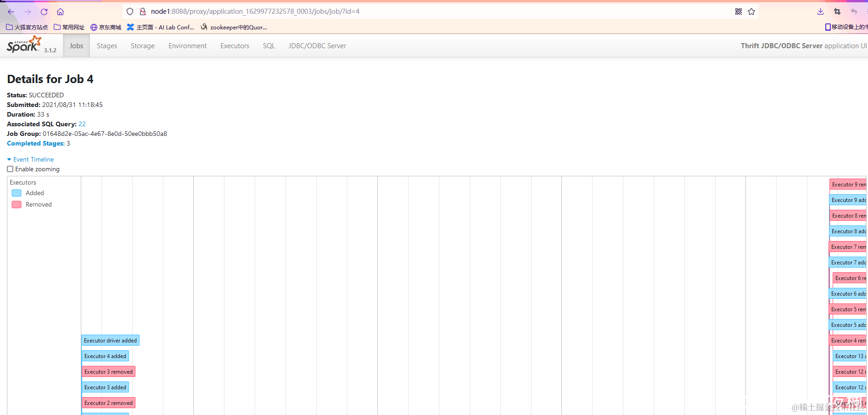Click the undo arrow icon in toolbar
Viewport: 868px width, 415px height.
pyautogui.click(x=854, y=11)
